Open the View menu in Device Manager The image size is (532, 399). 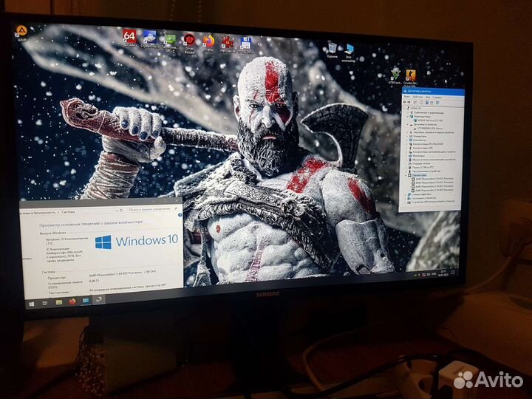[x=428, y=98]
